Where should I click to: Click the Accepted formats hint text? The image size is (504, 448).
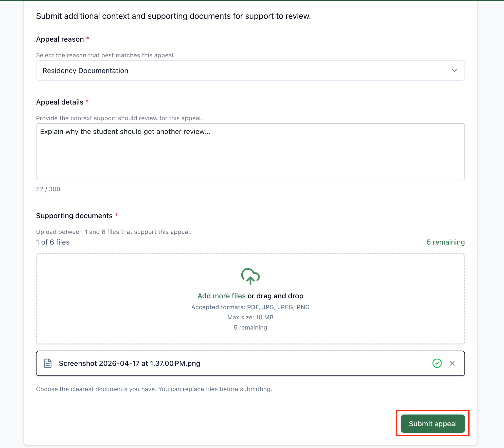tap(250, 307)
